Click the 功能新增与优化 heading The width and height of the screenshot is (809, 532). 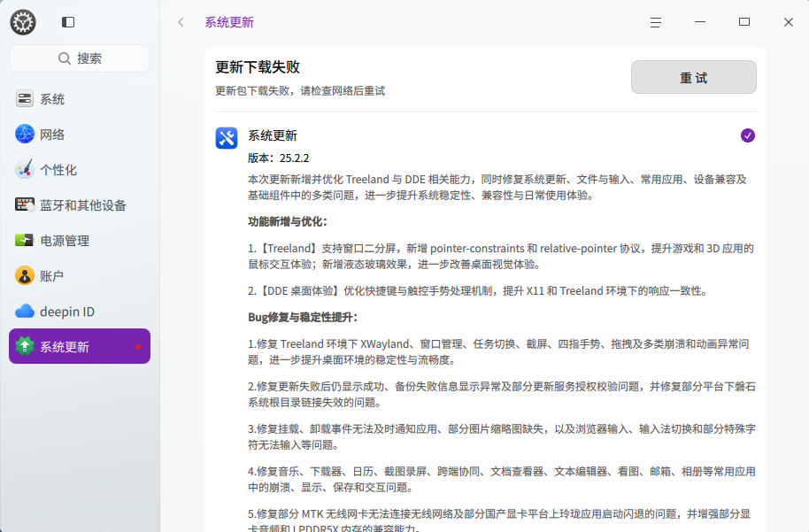[x=288, y=222]
